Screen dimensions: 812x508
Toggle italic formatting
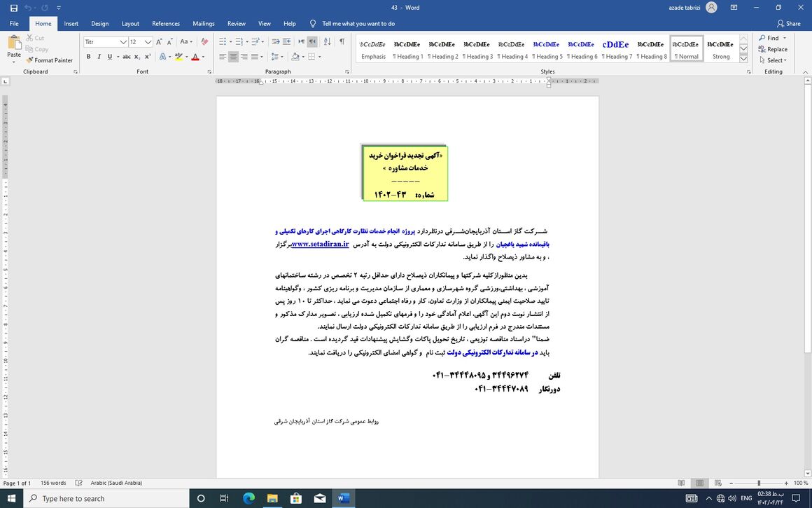[99, 57]
